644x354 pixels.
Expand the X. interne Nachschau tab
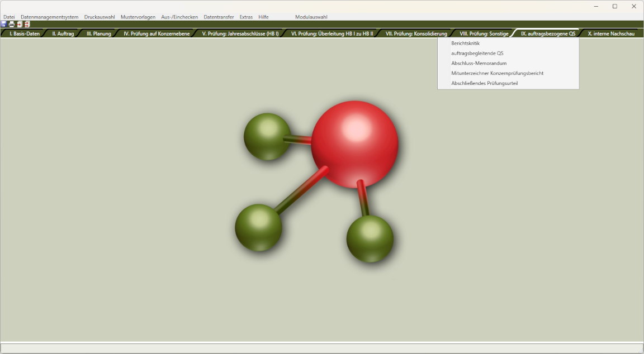coord(611,34)
